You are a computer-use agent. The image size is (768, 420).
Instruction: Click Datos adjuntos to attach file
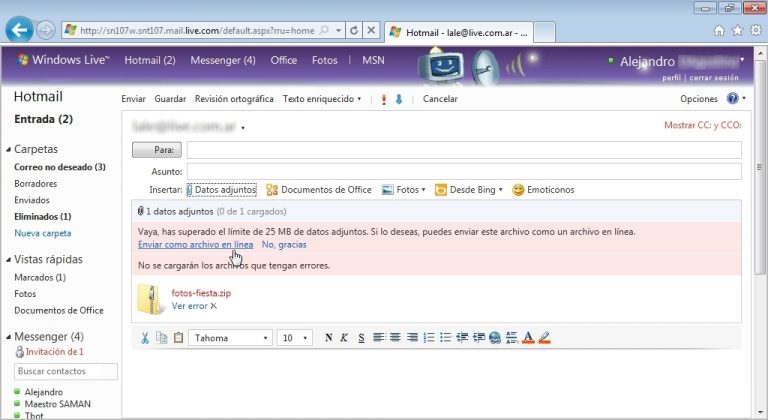(x=221, y=190)
